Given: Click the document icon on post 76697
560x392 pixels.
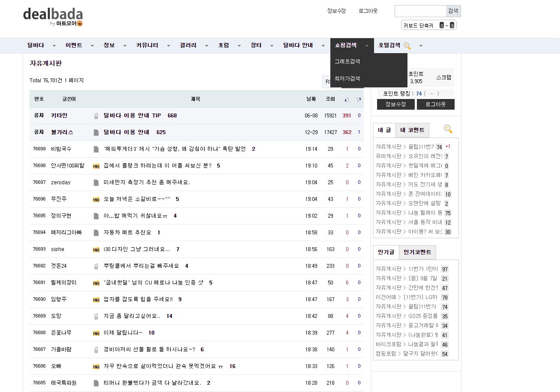Looking at the screenshot, I should [96, 183].
